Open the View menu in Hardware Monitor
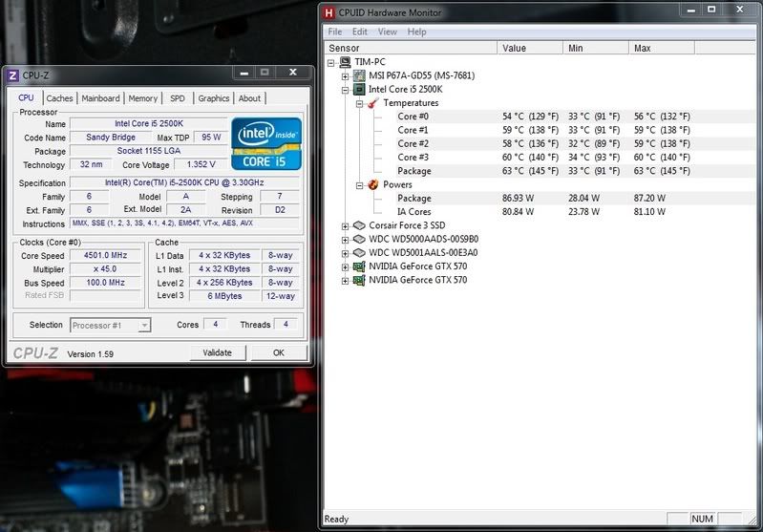 point(388,32)
